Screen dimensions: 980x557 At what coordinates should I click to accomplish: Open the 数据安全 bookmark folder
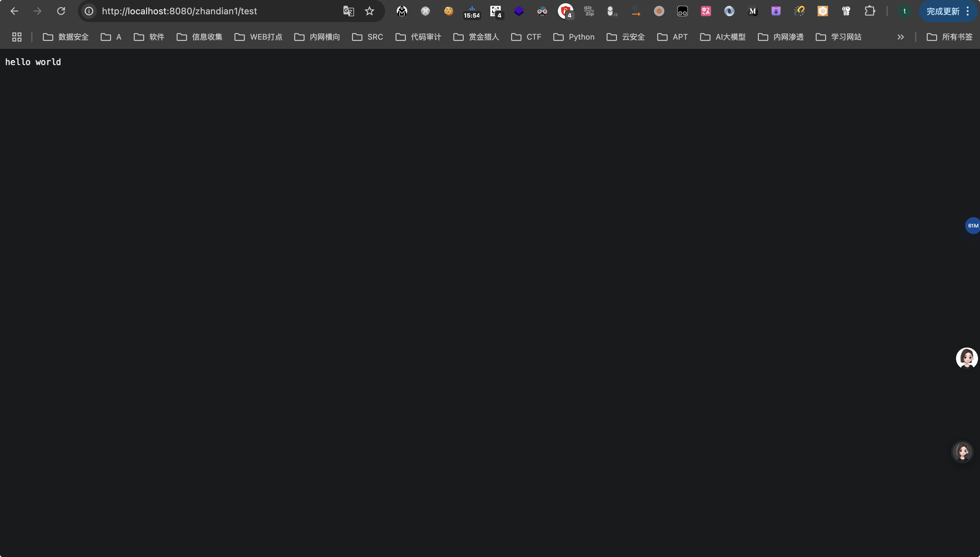click(x=66, y=37)
